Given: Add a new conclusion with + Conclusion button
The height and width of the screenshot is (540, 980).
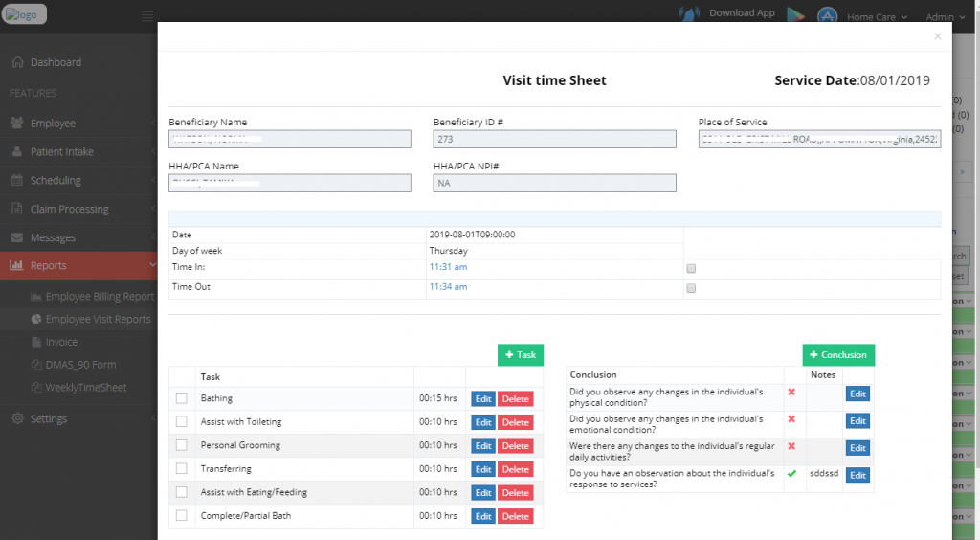Looking at the screenshot, I should coord(838,355).
